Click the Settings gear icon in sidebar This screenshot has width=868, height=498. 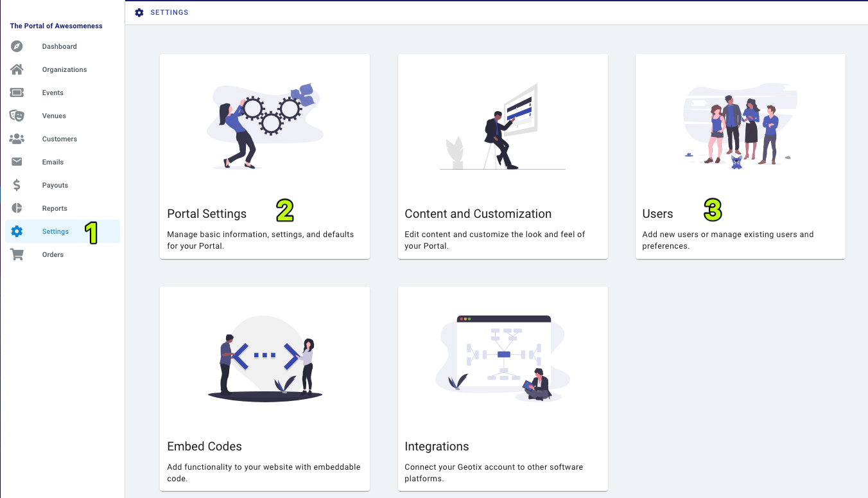point(17,231)
